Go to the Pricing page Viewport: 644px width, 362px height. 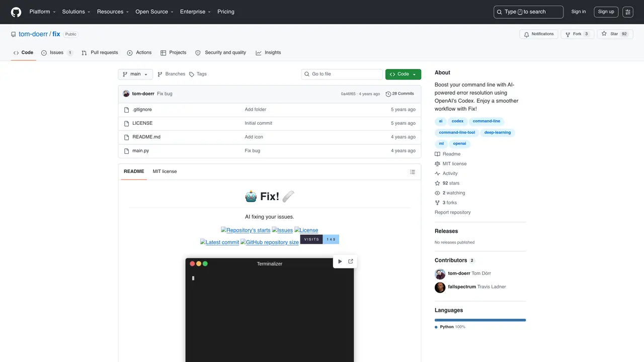(226, 12)
